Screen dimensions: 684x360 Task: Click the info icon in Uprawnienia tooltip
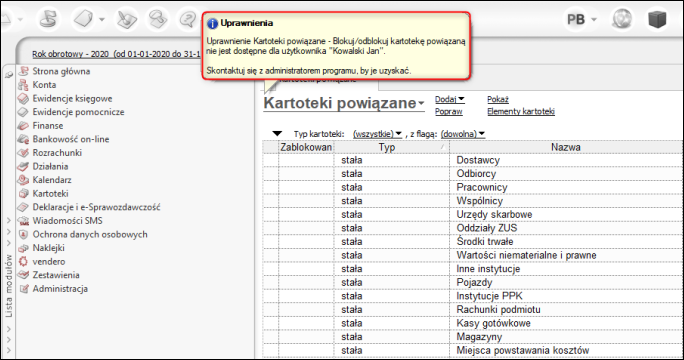[212, 24]
